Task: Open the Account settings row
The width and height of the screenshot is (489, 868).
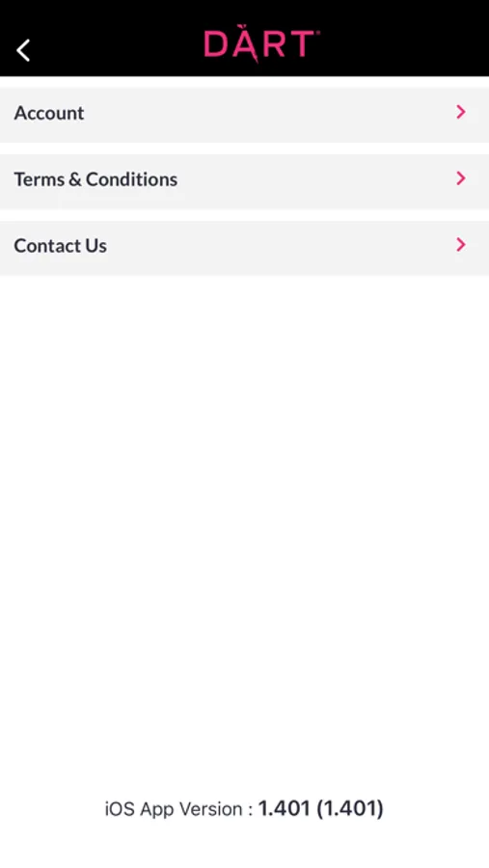Action: [244, 115]
